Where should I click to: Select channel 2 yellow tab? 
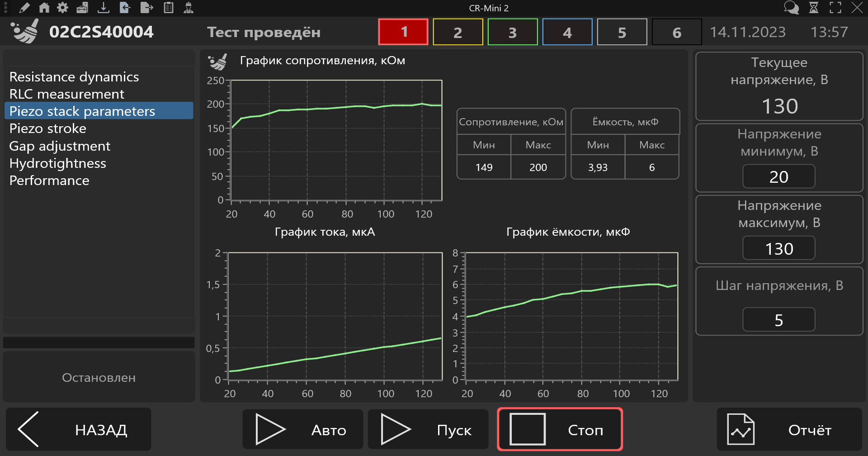(x=458, y=32)
